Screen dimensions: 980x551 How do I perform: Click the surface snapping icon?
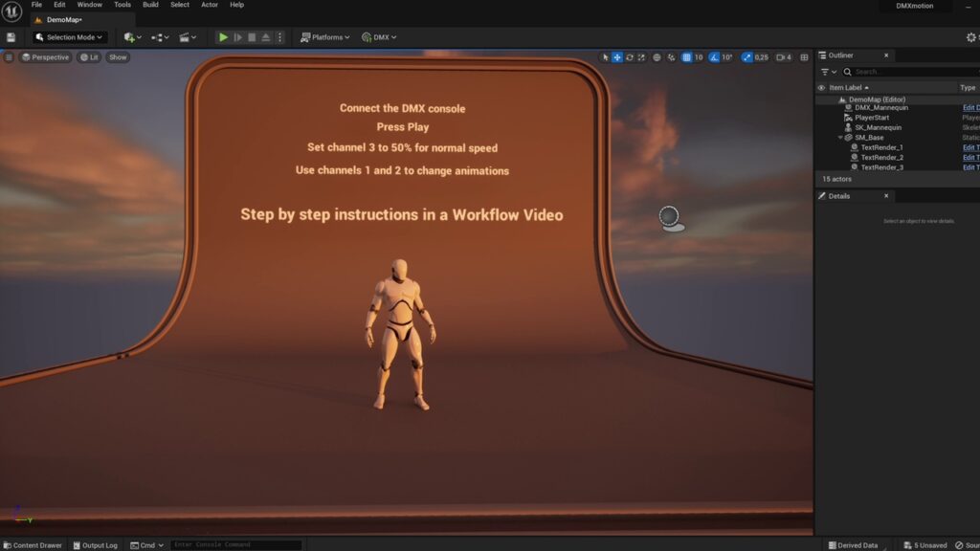[671, 57]
